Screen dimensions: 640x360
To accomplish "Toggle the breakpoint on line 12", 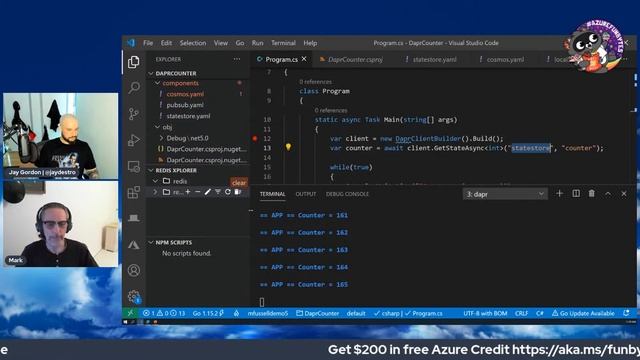I will click(x=255, y=139).
